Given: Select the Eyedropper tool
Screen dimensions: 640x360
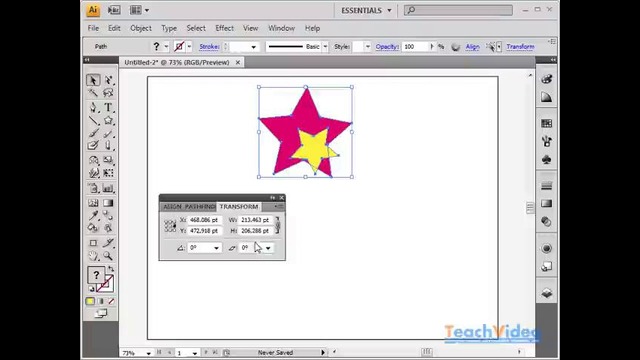Looking at the screenshot, I should click(93, 215).
